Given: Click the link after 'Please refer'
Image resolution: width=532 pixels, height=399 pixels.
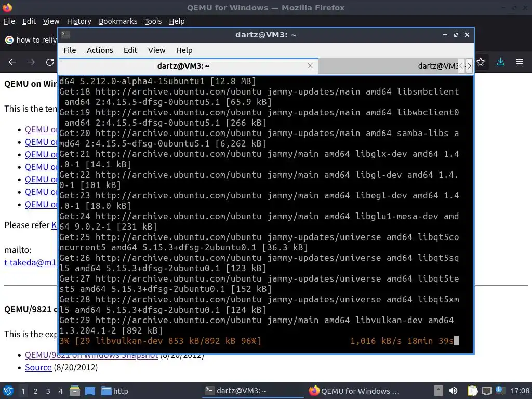Looking at the screenshot, I should [54, 225].
